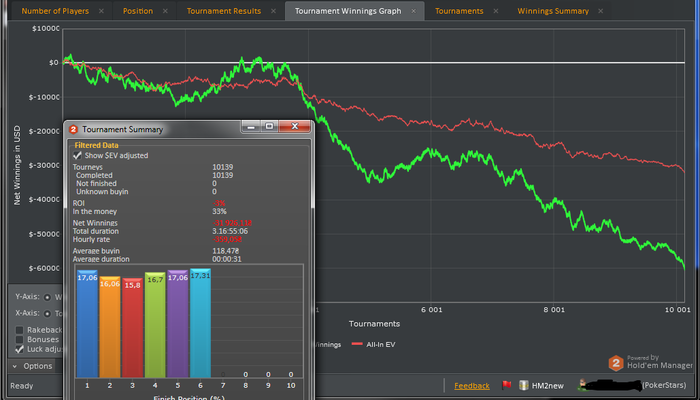Viewport: 700px width, 400px height.
Task: Click the HM2new database icon
Action: [x=524, y=385]
